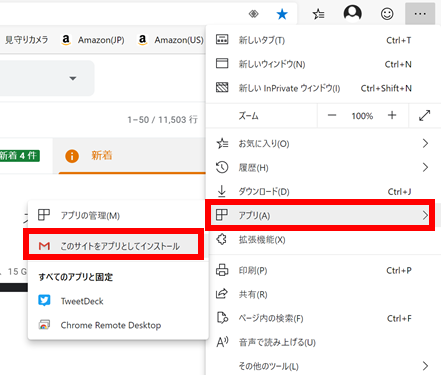This screenshot has height=375, width=441.
Task: Open the Amazon(US) bookmark
Action: point(171,40)
